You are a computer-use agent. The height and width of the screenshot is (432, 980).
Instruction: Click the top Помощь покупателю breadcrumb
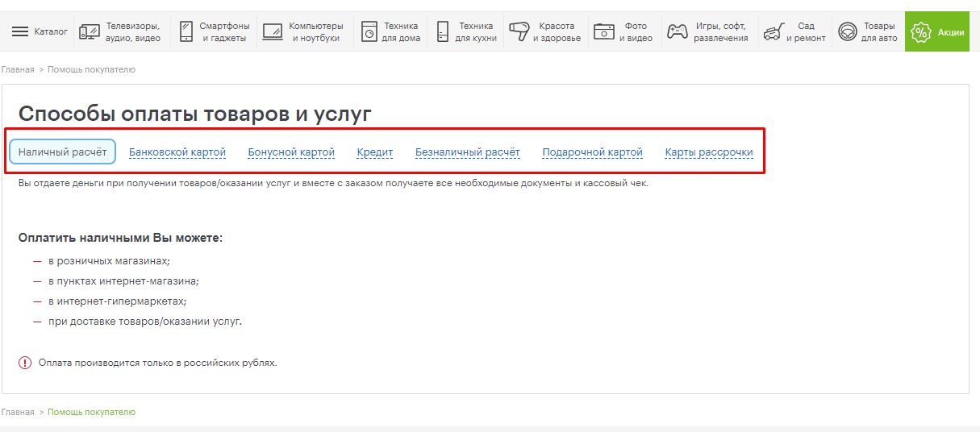(91, 70)
